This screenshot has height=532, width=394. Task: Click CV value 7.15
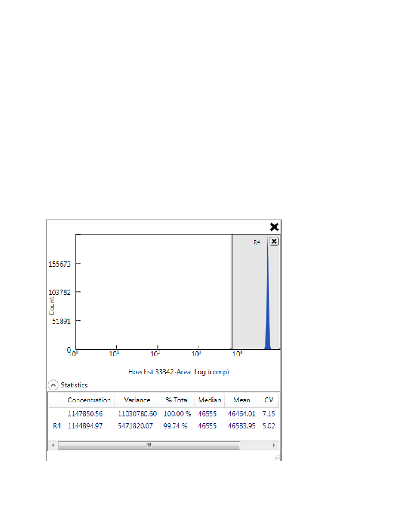pyautogui.click(x=268, y=414)
